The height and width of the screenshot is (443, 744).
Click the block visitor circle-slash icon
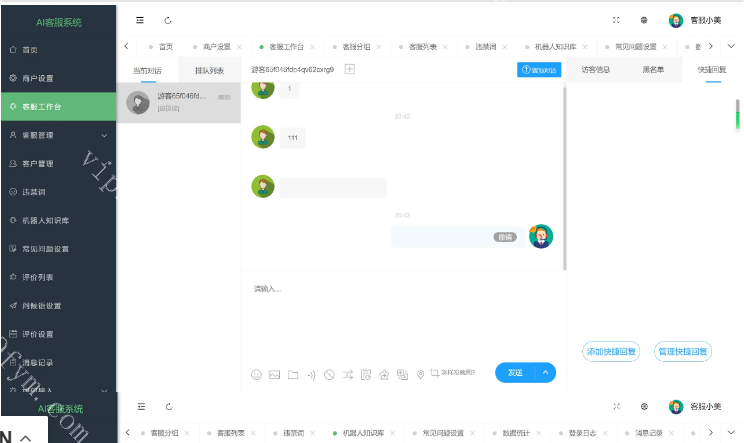point(329,375)
